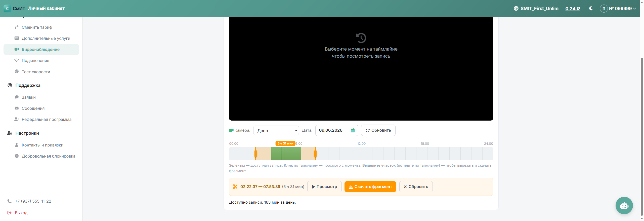644x221 pixels.
Task: Click the speed gauge icon beside SMIT_First_Unlim
Action: click(x=516, y=8)
